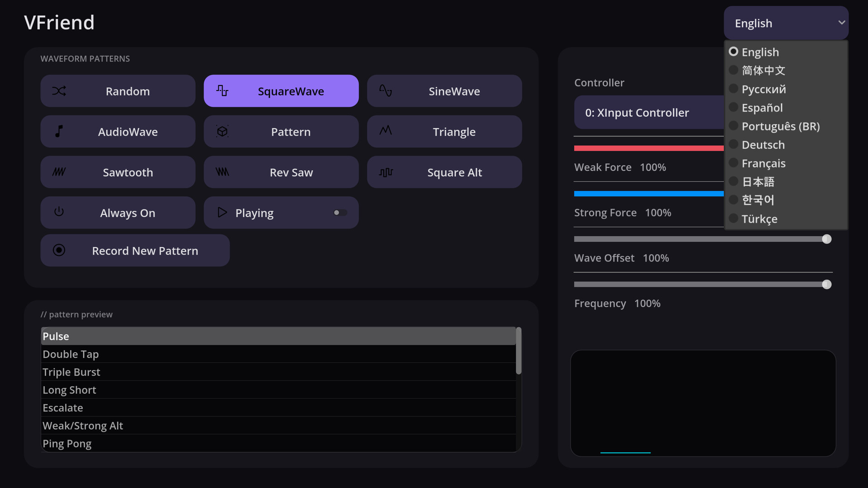Select Español language option
The height and width of the screenshot is (488, 868).
point(786,108)
